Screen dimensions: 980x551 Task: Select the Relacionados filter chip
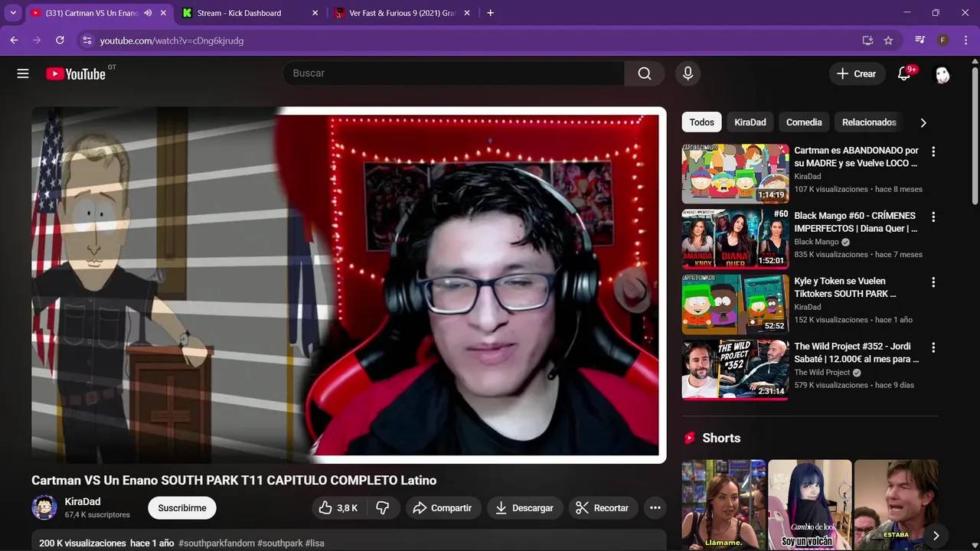pyautogui.click(x=869, y=122)
